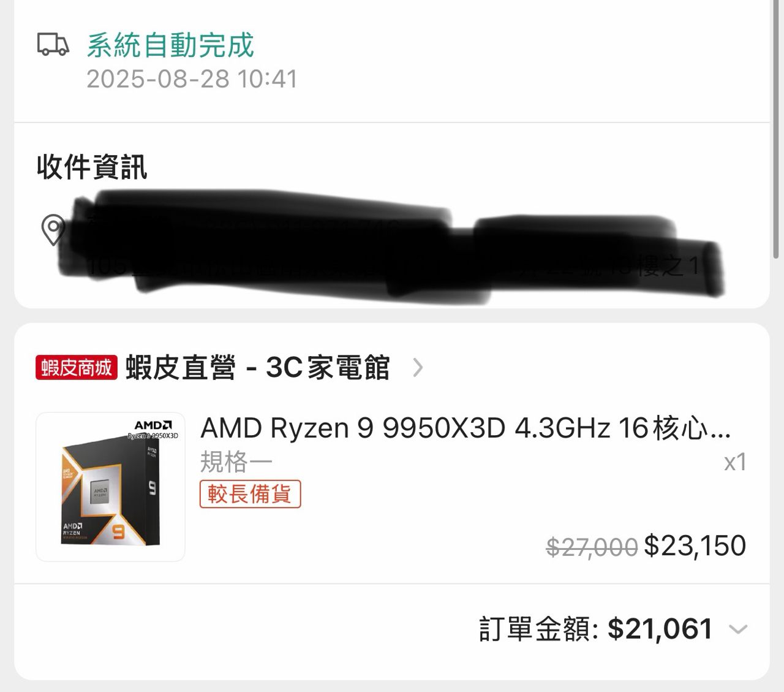Click the x1 quantity indicator

735,462
